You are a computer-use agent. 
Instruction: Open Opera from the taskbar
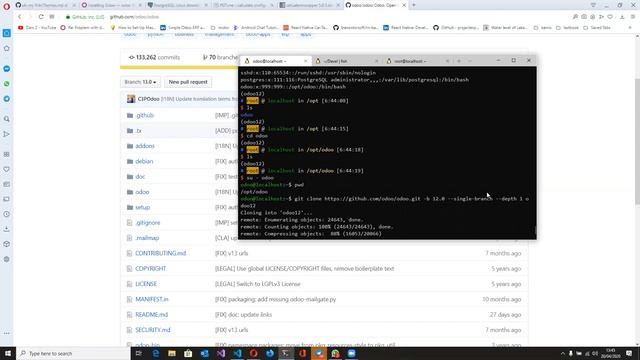click(253, 353)
